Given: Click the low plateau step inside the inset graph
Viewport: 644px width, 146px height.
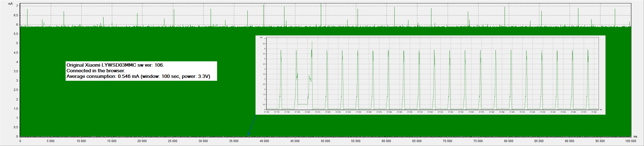Looking at the screenshot, I should click(303, 104).
